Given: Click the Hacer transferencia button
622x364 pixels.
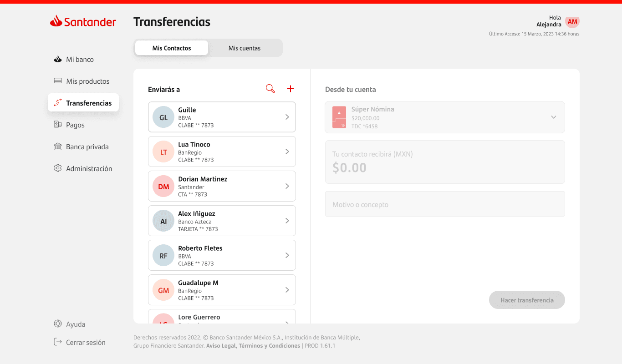Looking at the screenshot, I should (x=527, y=300).
